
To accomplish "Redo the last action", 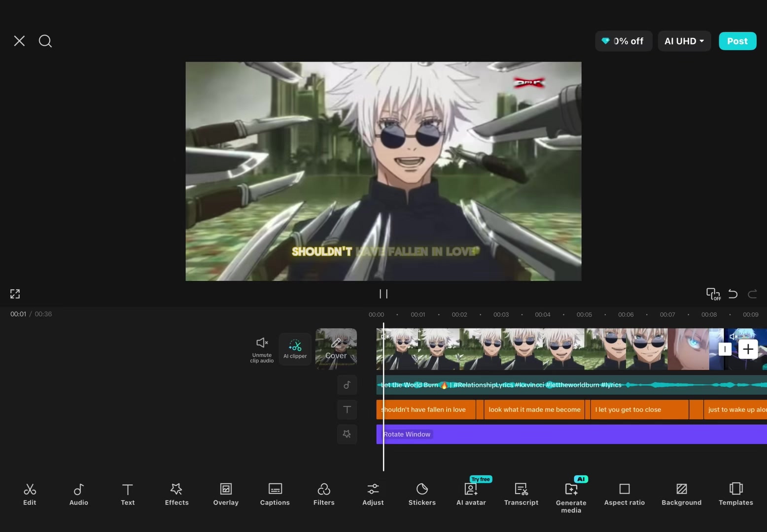I will 752,294.
